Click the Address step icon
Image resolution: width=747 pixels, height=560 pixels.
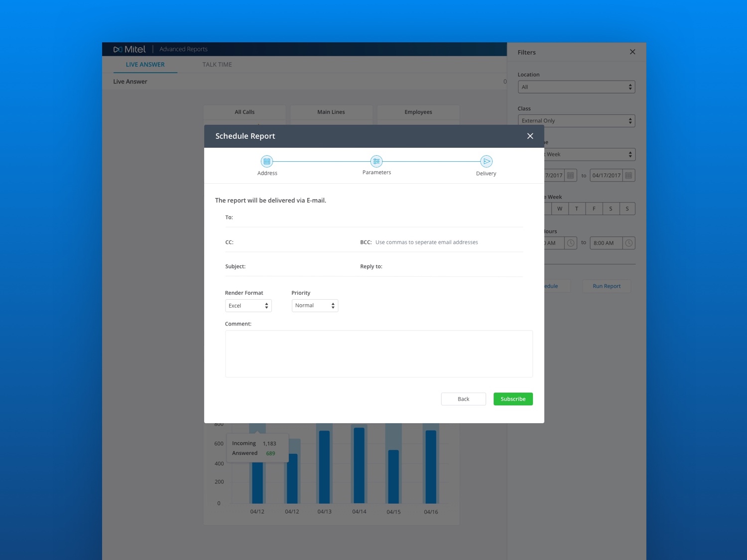point(267,161)
